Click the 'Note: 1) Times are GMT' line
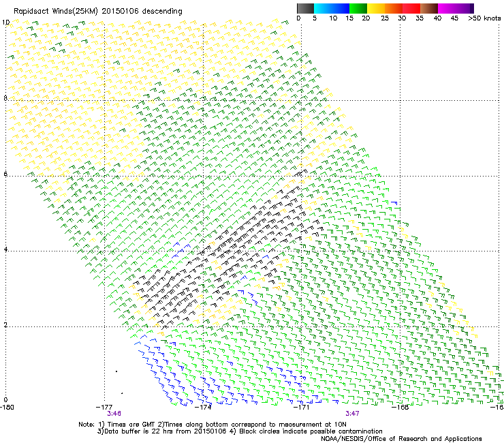 (212, 425)
